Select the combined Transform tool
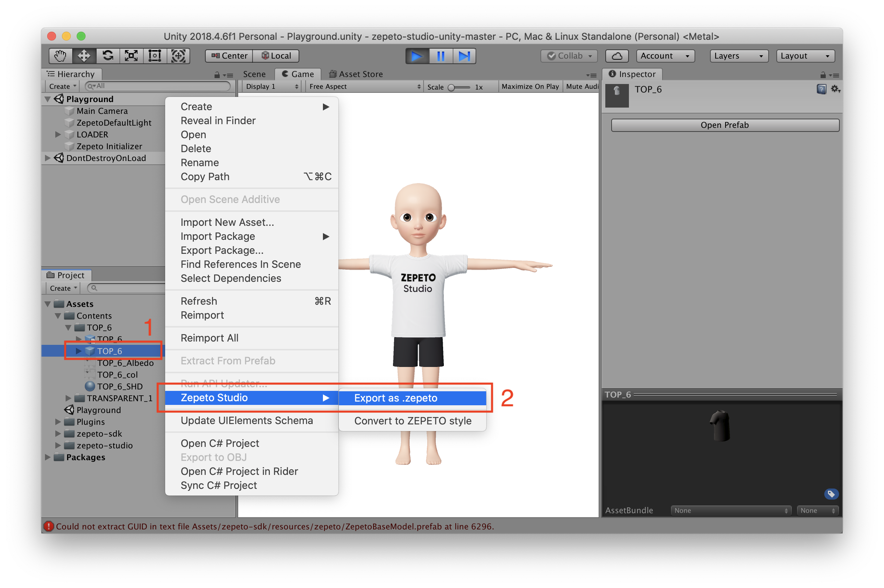Image resolution: width=884 pixels, height=588 pixels. [x=178, y=56]
